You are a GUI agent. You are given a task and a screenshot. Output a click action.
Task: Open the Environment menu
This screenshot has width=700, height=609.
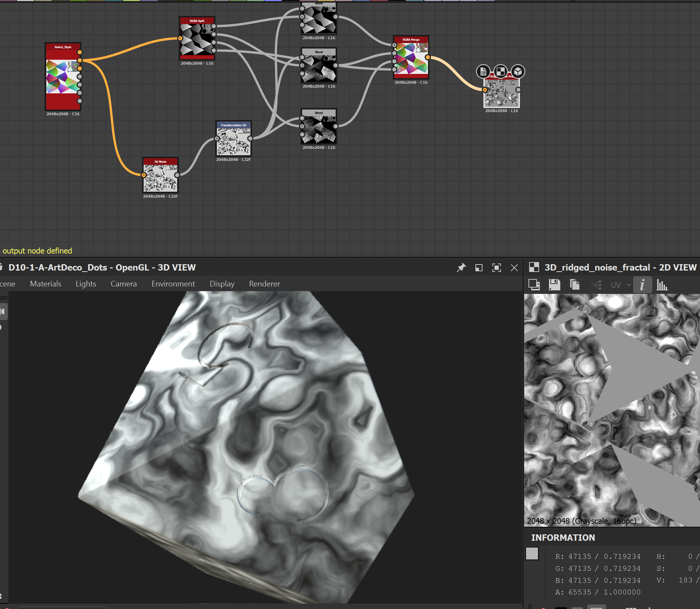tap(173, 284)
